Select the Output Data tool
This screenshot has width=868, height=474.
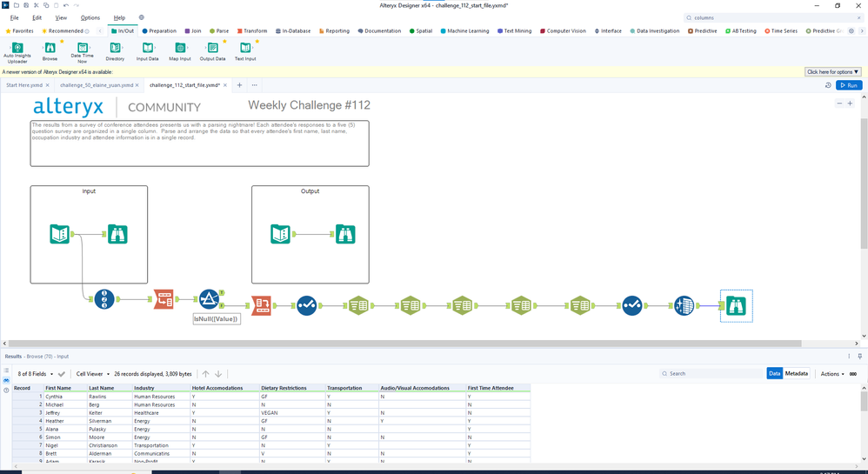(212, 51)
